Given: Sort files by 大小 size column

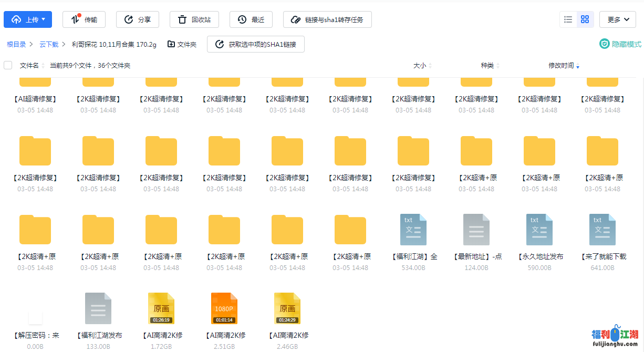Looking at the screenshot, I should pos(420,66).
